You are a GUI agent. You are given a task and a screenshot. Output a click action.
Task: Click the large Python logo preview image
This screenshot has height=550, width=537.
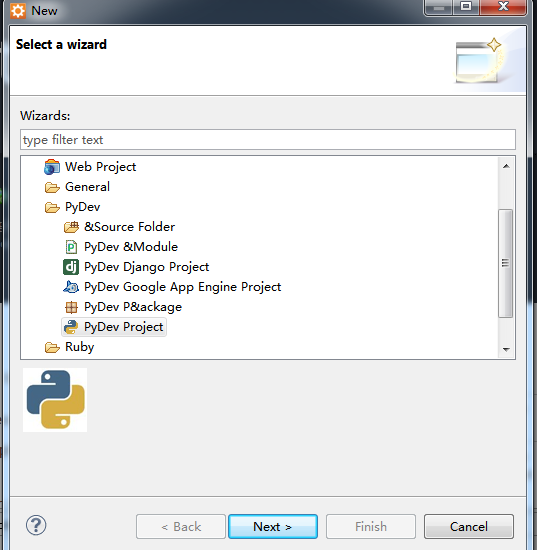55,400
